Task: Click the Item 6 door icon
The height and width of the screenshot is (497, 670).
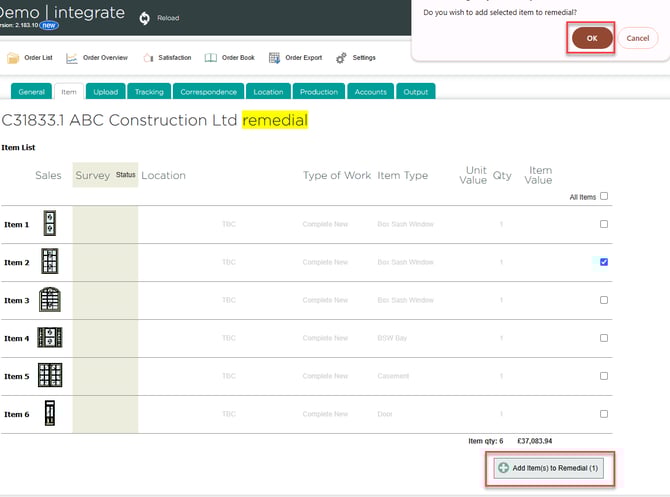Action: coord(49,414)
